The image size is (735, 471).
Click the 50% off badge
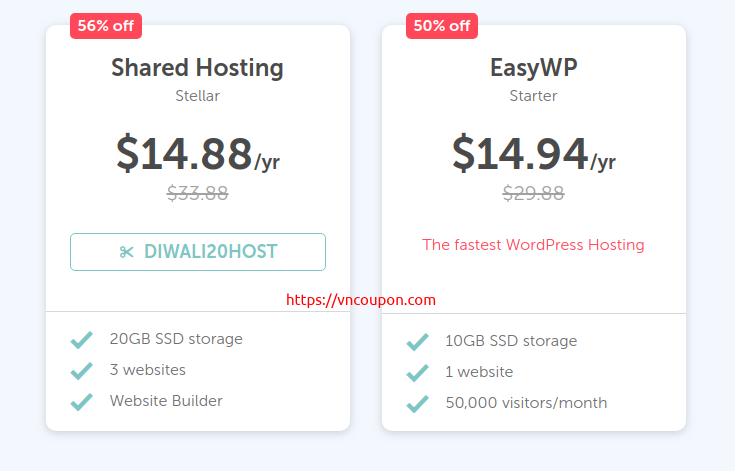(x=442, y=26)
